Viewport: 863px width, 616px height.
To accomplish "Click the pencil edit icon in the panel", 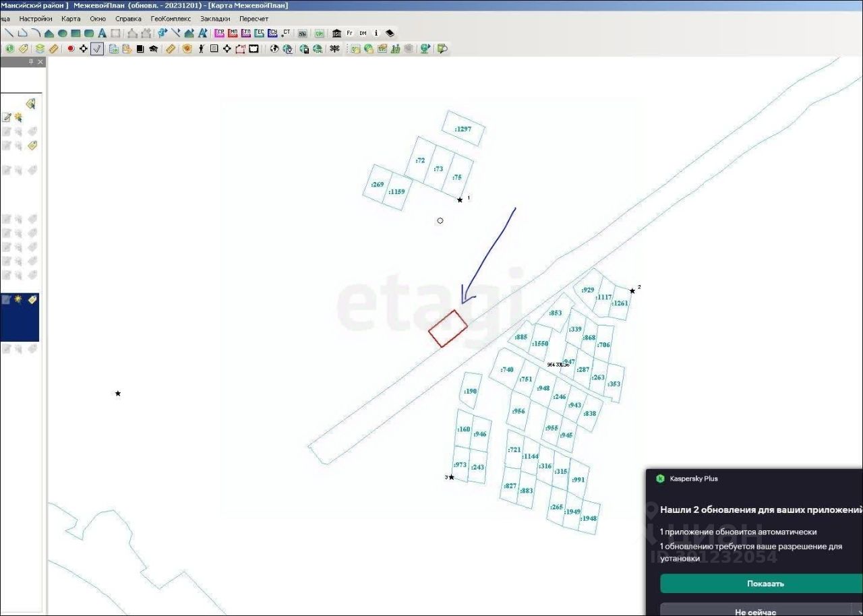I will click(x=6, y=117).
